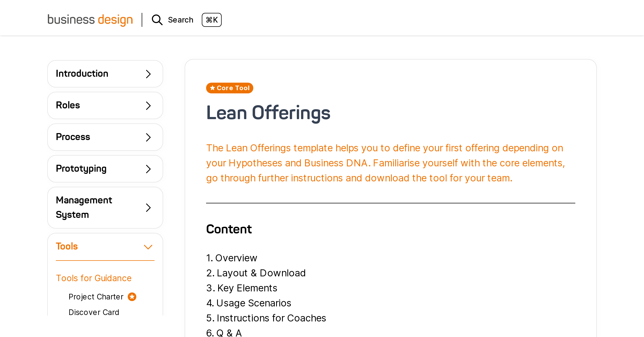Expand the Management System chevron
This screenshot has height=337, width=644.
click(148, 207)
